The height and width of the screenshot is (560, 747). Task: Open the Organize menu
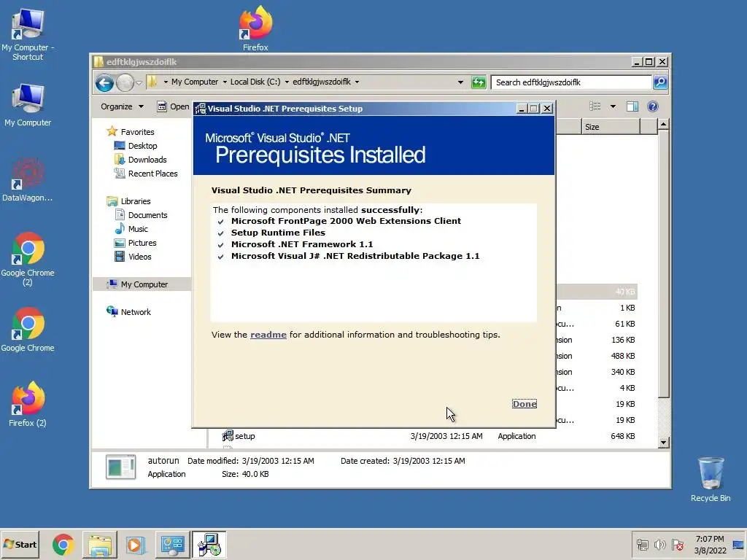coord(122,106)
